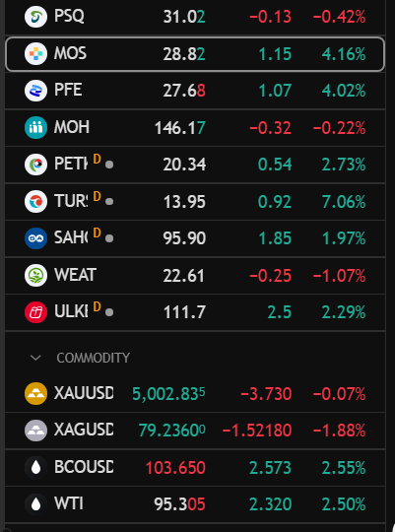Select the WTI change value 2.320
The width and height of the screenshot is (395, 532).
pyautogui.click(x=271, y=504)
